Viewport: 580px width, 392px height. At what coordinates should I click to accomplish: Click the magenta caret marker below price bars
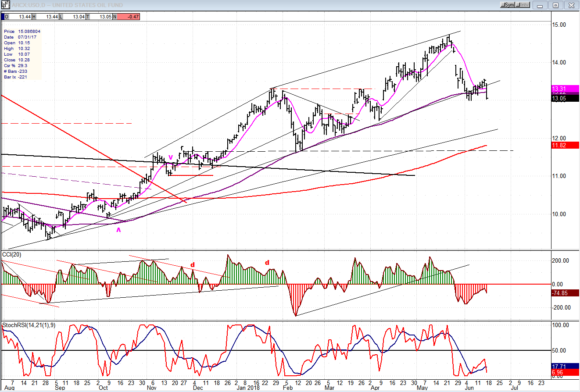pos(118,229)
